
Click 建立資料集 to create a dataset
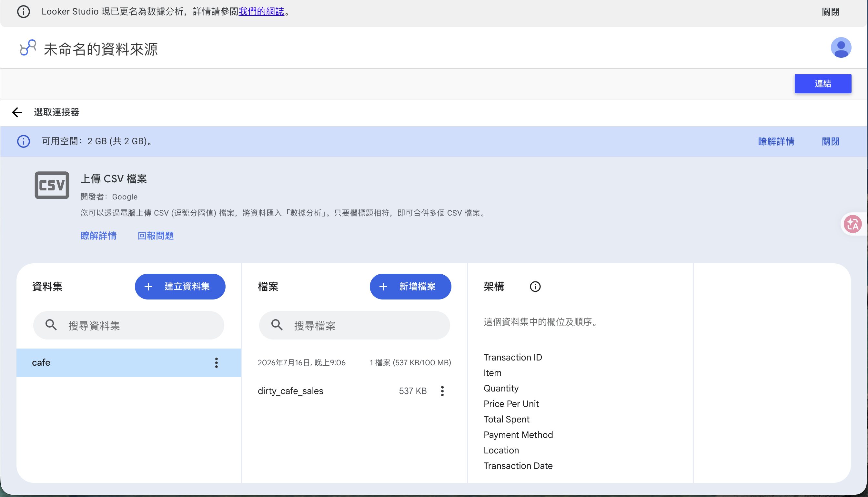180,286
